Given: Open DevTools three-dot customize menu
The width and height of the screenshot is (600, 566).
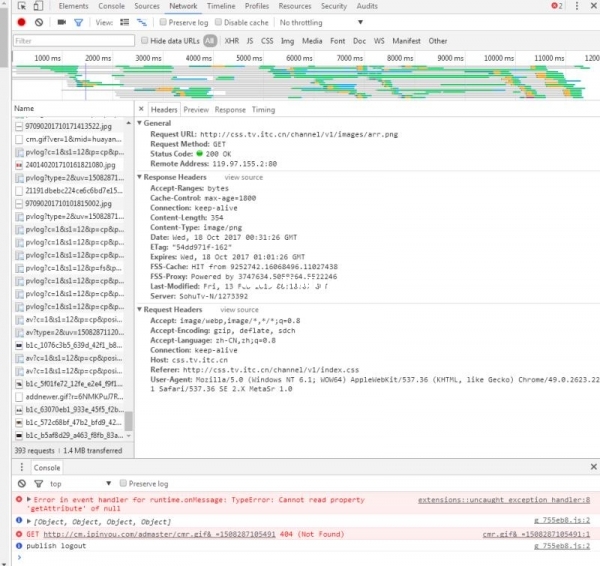Looking at the screenshot, I should (577, 6).
